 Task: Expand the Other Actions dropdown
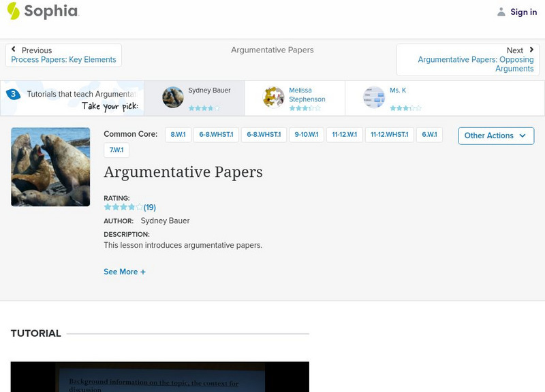pos(496,135)
